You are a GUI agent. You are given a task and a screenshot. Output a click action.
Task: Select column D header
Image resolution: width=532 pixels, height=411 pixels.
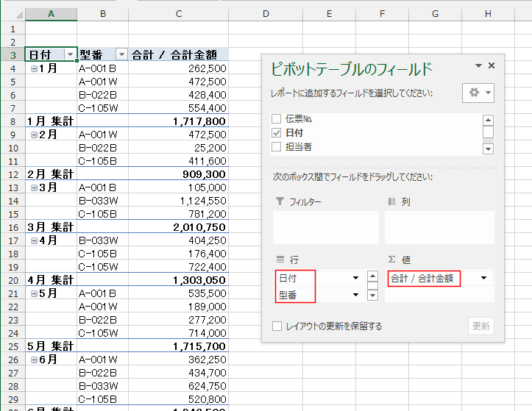coord(265,14)
